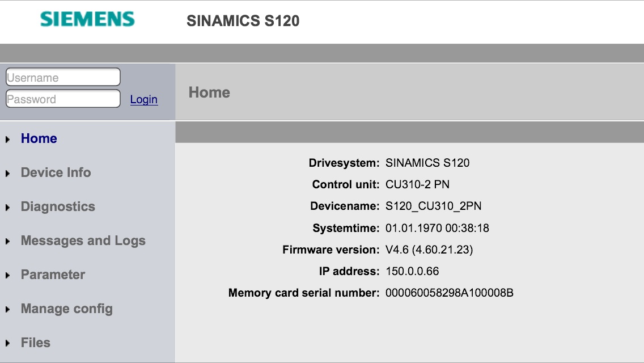Expand the arrow beside Files
Viewport: 644px width, 363px height.
coord(8,344)
